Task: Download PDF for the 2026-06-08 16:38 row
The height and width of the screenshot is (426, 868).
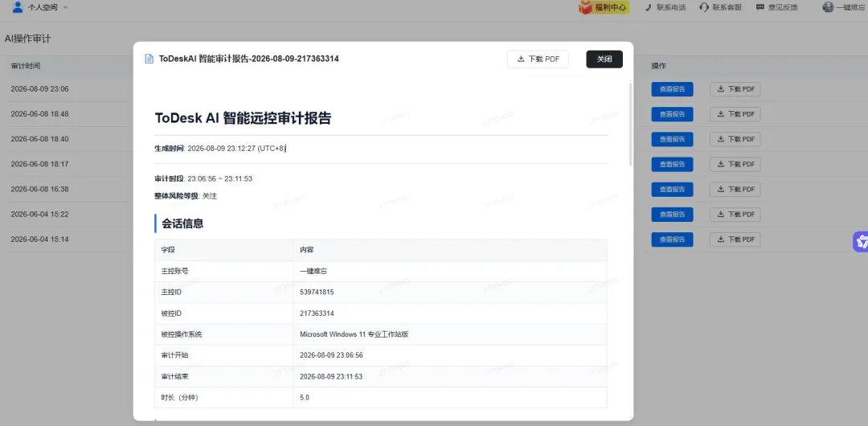Action: [735, 189]
